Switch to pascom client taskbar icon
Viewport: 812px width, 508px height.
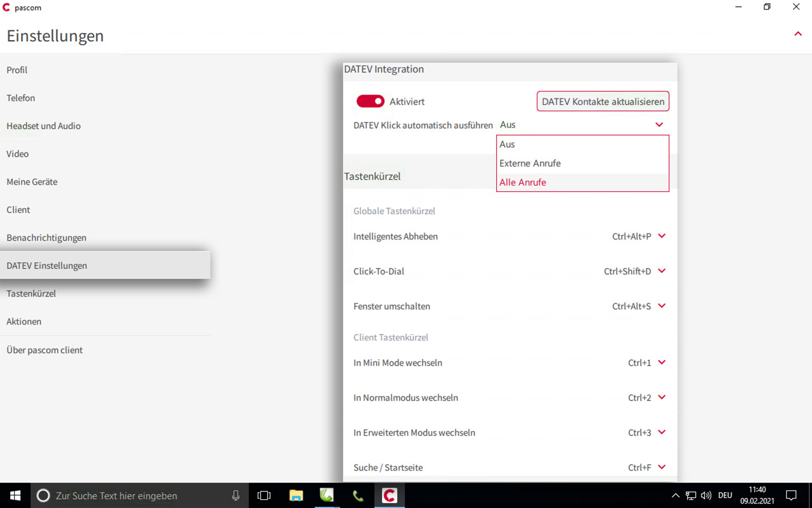coord(389,495)
